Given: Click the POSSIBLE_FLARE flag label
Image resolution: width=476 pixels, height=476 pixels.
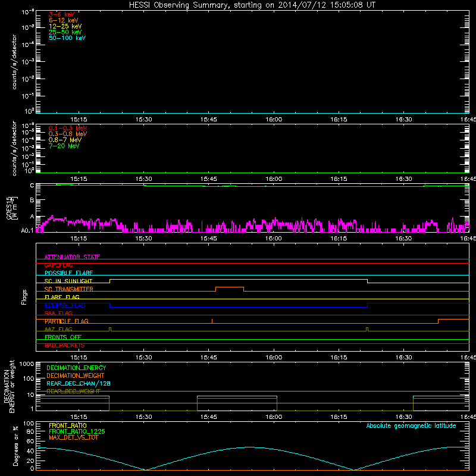Looking at the screenshot, I should tap(68, 273).
